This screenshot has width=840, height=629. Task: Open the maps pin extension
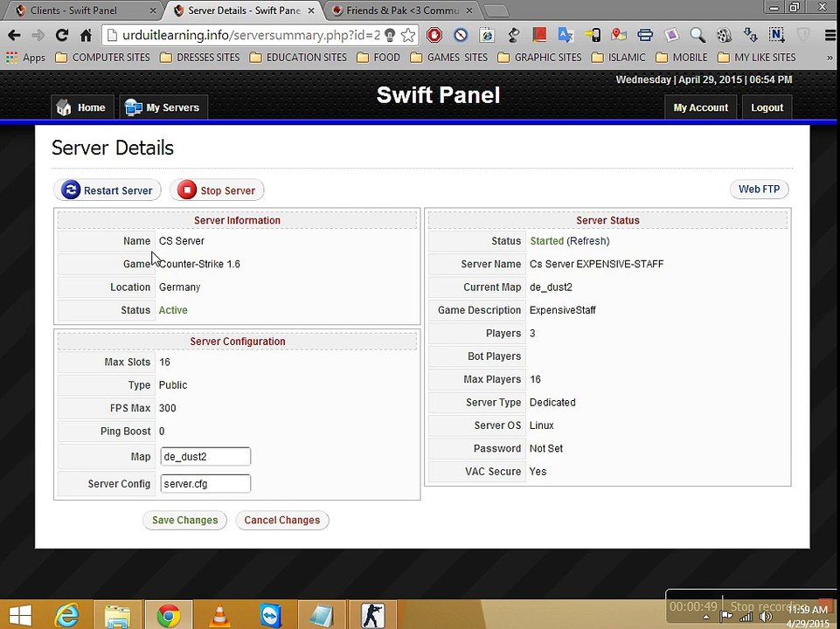click(619, 35)
